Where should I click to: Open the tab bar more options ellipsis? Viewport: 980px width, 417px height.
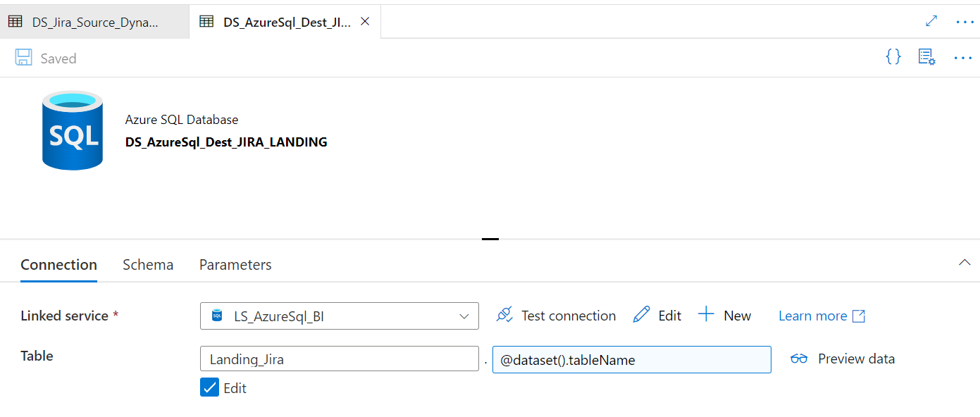coord(964,22)
